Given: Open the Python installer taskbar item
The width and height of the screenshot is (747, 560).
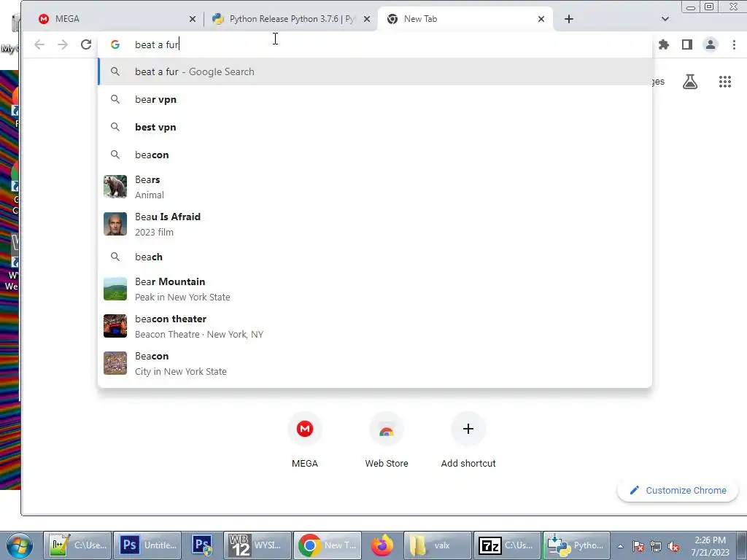Looking at the screenshot, I should coord(577,545).
